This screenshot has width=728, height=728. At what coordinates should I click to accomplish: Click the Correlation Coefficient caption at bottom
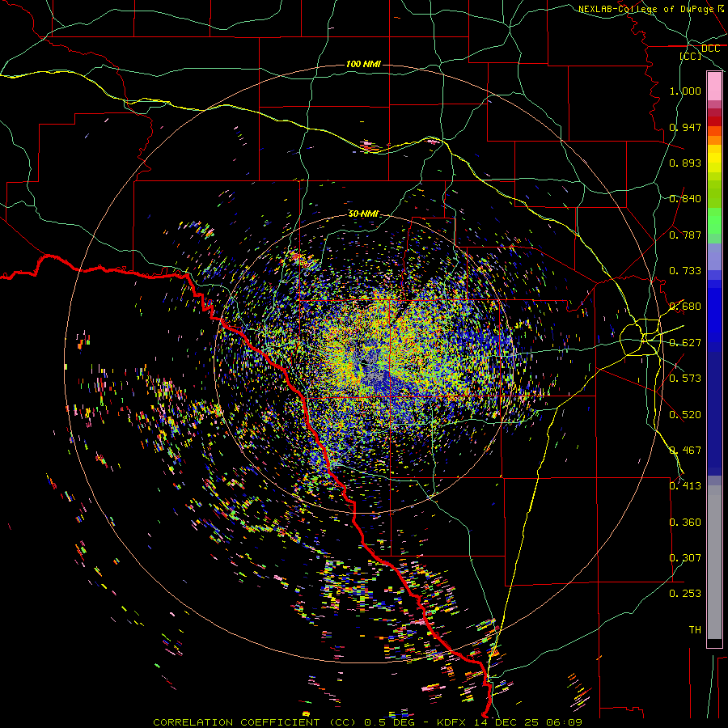pyautogui.click(x=367, y=722)
